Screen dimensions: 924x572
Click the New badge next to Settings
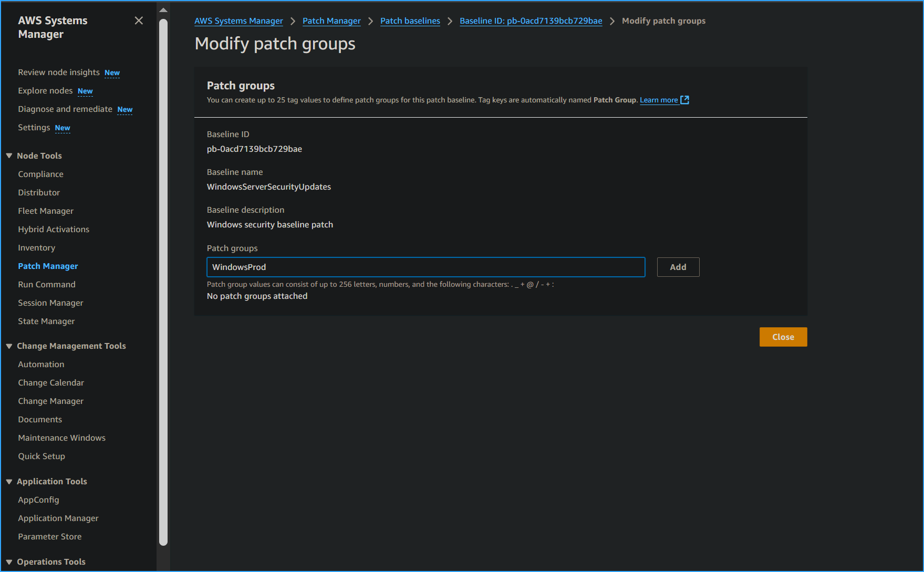coord(63,128)
